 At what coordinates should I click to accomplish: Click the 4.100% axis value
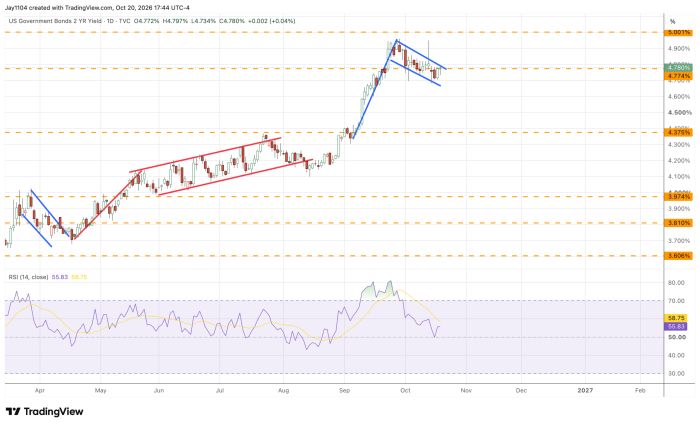coord(679,177)
